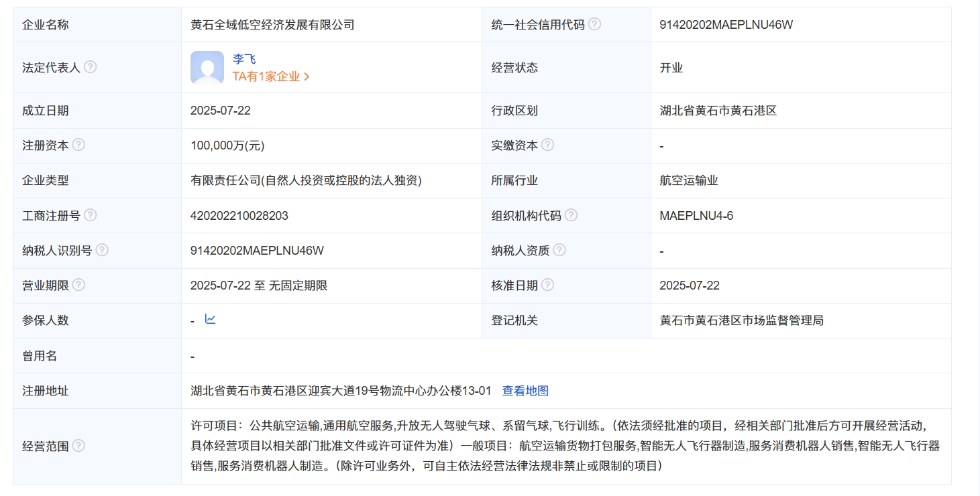Open the help tooltip for 注册资本

pos(78,145)
